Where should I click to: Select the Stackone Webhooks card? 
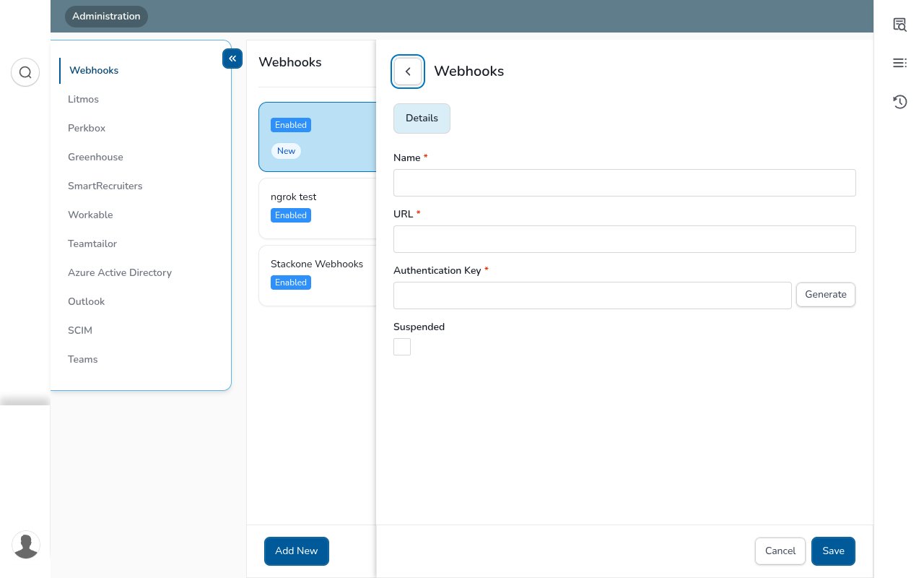click(x=318, y=275)
